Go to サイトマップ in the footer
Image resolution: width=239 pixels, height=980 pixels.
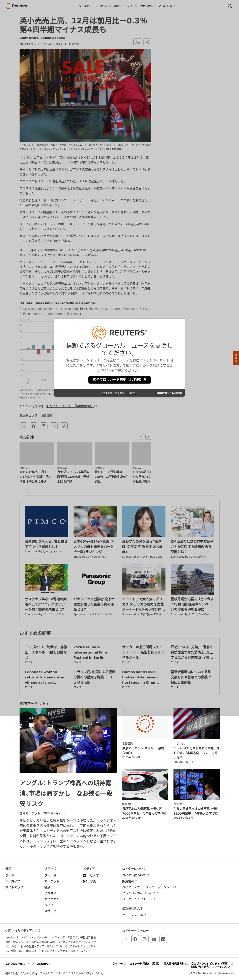pyautogui.click(x=14, y=887)
